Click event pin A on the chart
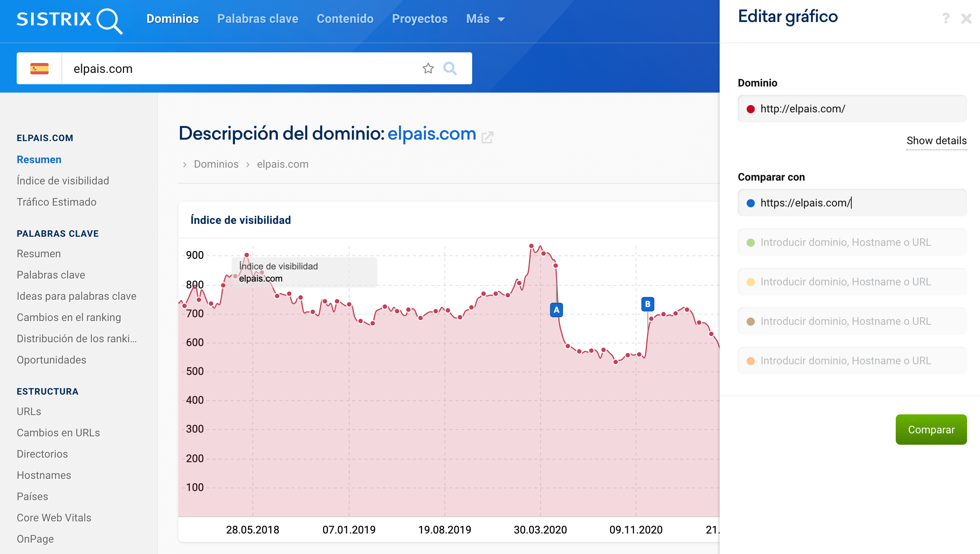Screen dimensions: 980x554 point(556,310)
